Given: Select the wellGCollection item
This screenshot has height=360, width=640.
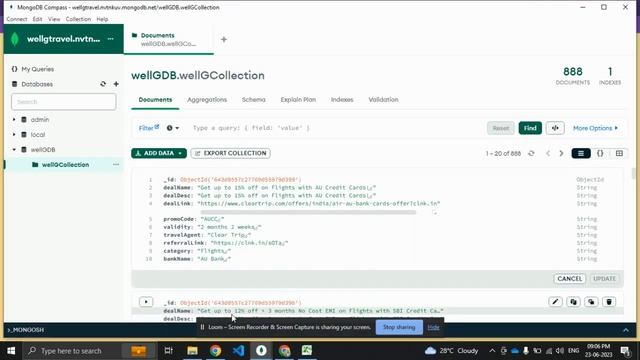Looking at the screenshot, I should 65,165.
